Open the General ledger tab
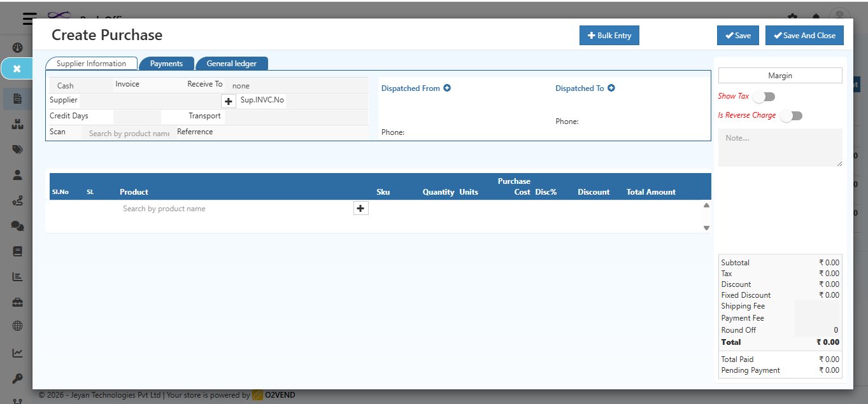The height and width of the screenshot is (404, 868). click(x=232, y=63)
